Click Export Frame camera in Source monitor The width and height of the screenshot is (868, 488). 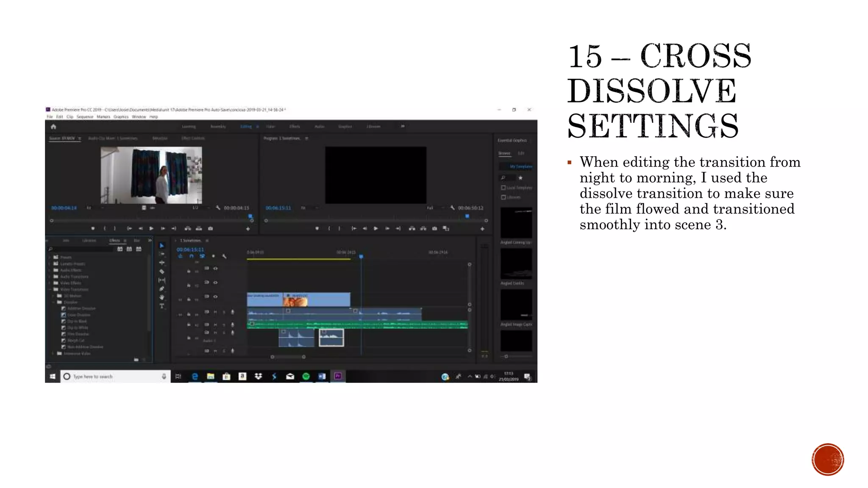click(x=210, y=229)
